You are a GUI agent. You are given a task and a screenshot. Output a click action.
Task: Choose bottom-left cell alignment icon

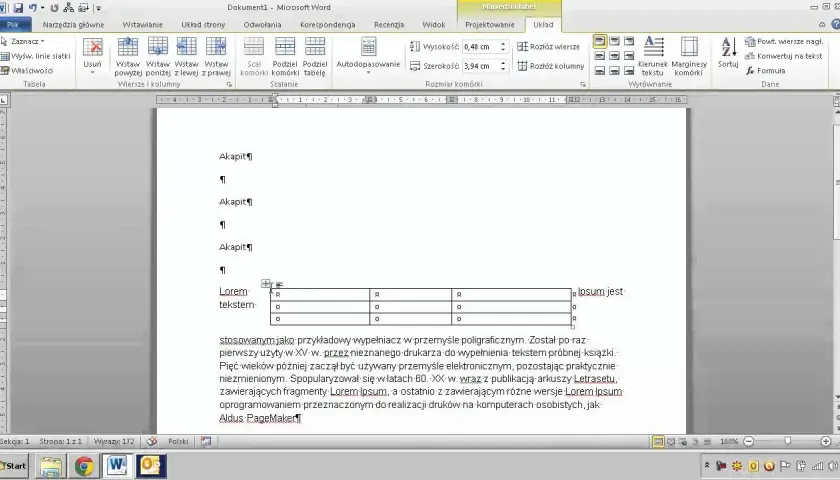(600, 70)
